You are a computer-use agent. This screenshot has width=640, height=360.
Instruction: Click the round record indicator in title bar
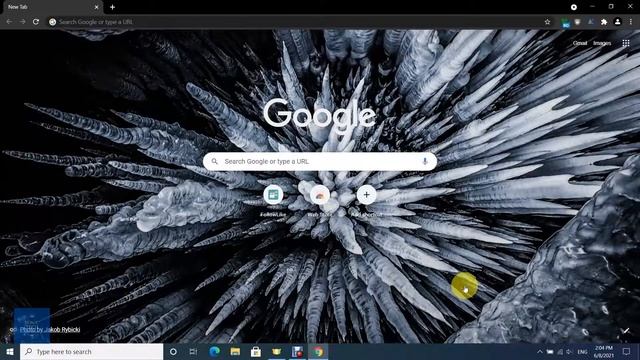tap(573, 7)
